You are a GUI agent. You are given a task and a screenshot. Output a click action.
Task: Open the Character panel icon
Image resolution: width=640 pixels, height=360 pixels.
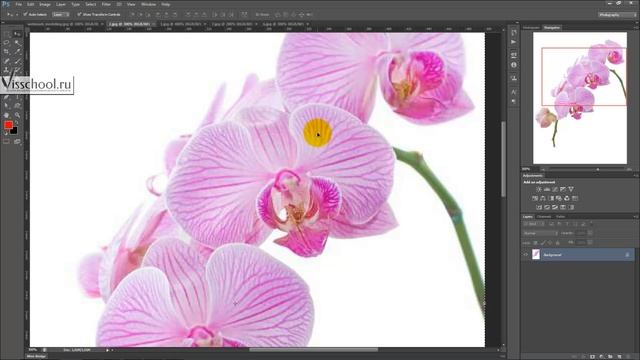[x=513, y=92]
